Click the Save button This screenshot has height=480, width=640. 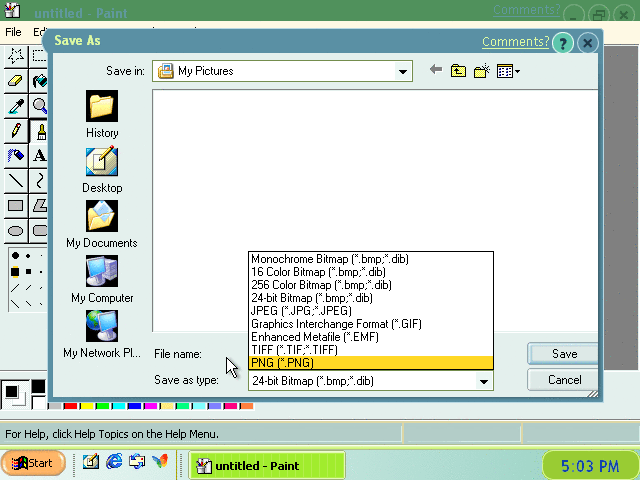coord(563,353)
